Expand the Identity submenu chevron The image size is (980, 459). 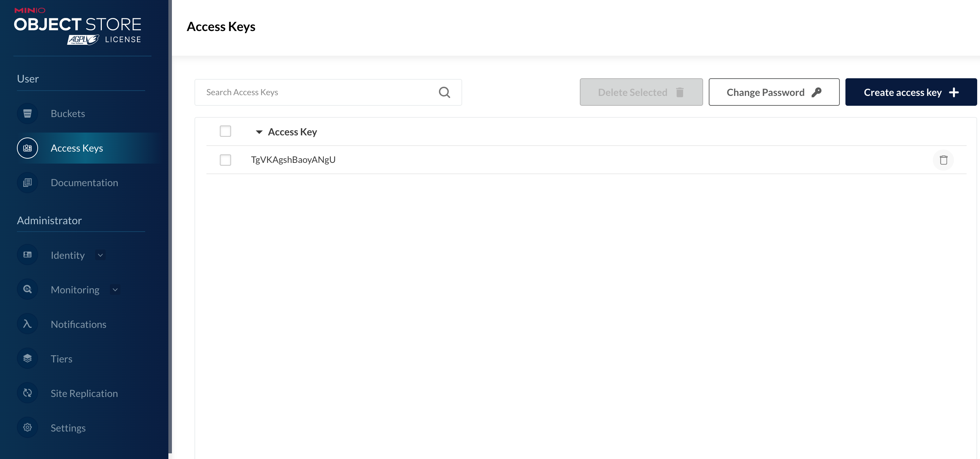(x=100, y=255)
